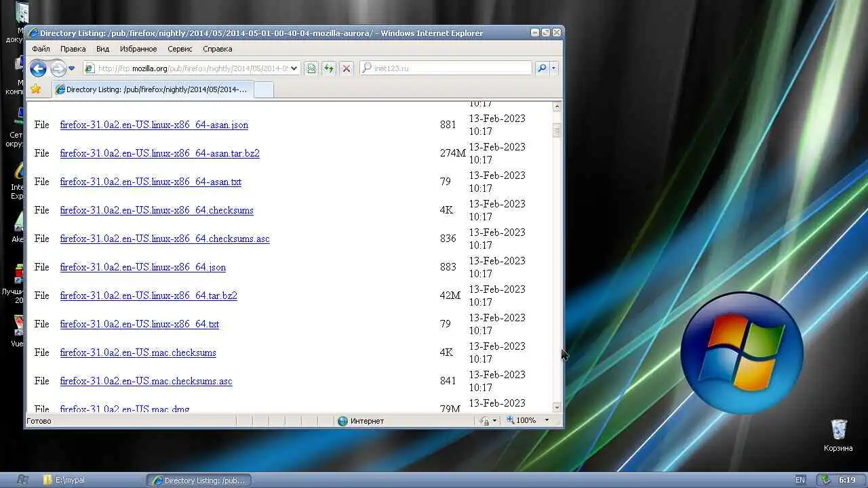Click the compatibility view icon
The height and width of the screenshot is (488, 868).
(311, 68)
